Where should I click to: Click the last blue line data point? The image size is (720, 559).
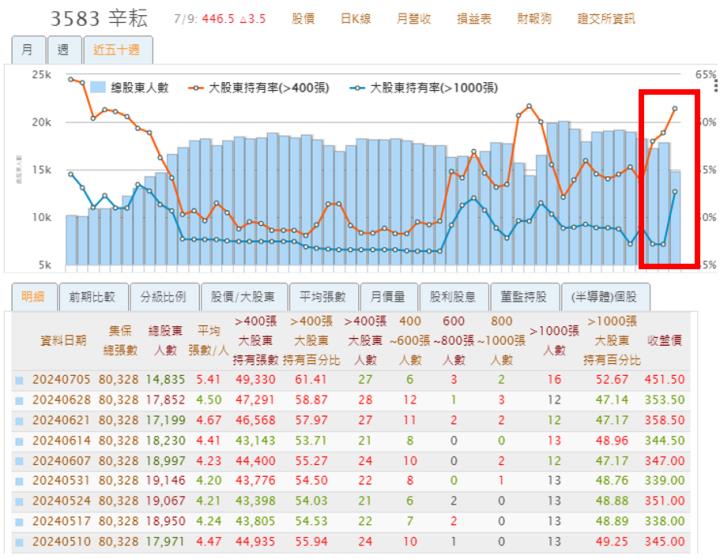pos(675,192)
